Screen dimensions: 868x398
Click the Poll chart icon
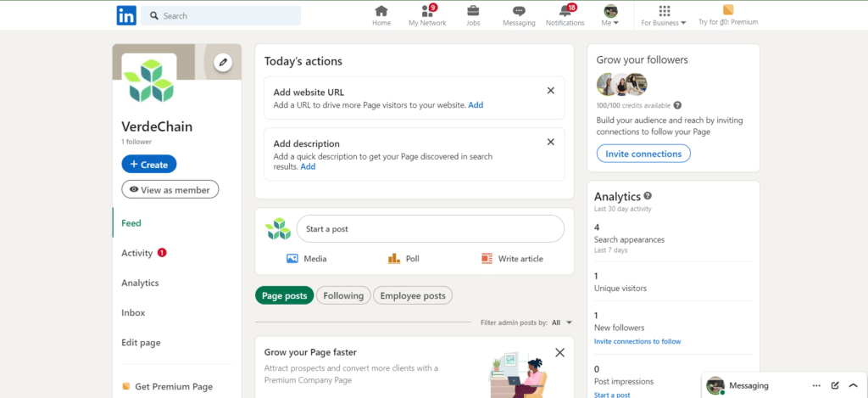(x=394, y=258)
